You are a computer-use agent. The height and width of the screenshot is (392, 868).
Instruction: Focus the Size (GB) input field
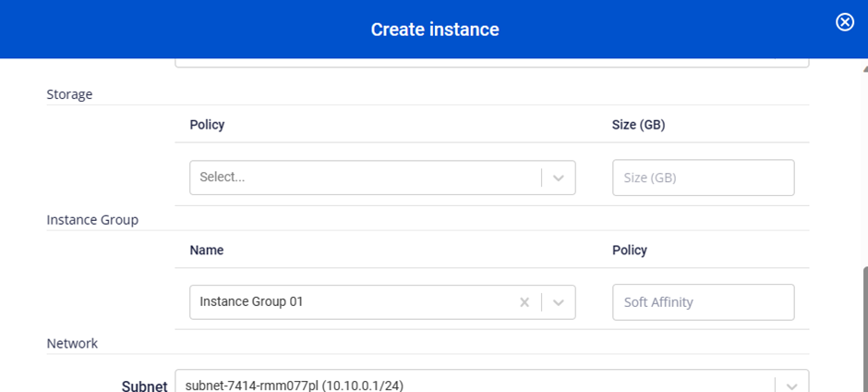click(703, 178)
